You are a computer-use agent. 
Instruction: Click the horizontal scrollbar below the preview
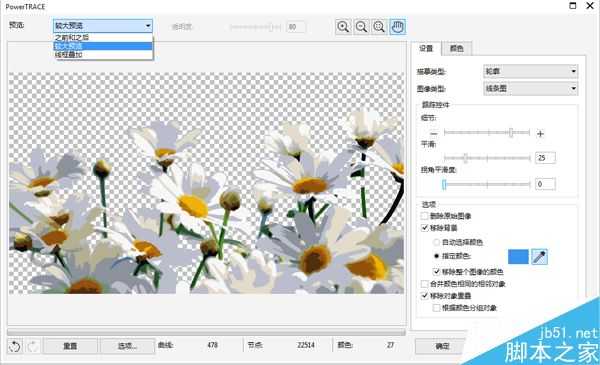[x=206, y=332]
